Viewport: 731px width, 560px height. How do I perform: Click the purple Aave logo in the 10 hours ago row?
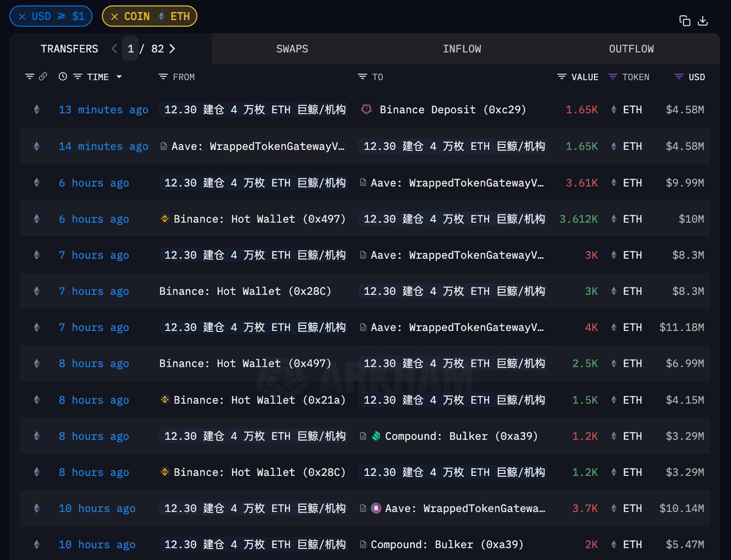coord(376,508)
